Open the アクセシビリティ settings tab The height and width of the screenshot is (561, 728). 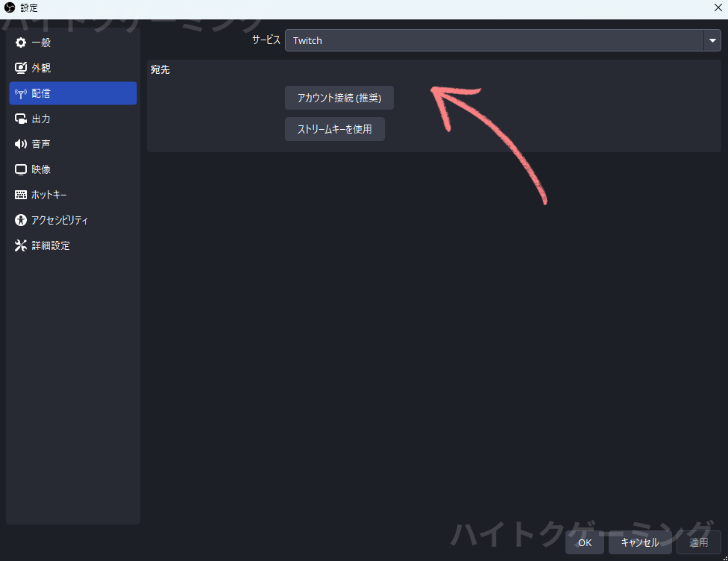73,219
